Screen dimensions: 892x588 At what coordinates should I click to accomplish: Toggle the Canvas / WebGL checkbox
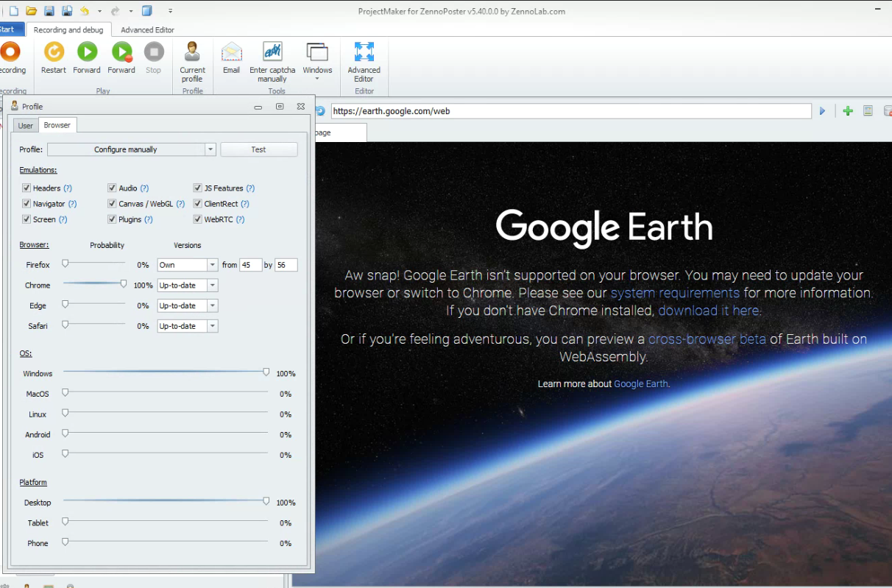coord(112,204)
